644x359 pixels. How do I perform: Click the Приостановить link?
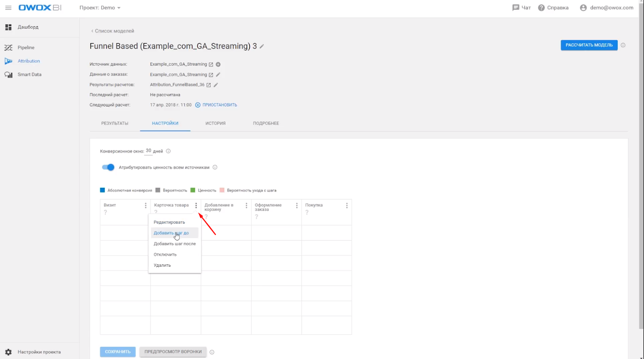point(219,105)
